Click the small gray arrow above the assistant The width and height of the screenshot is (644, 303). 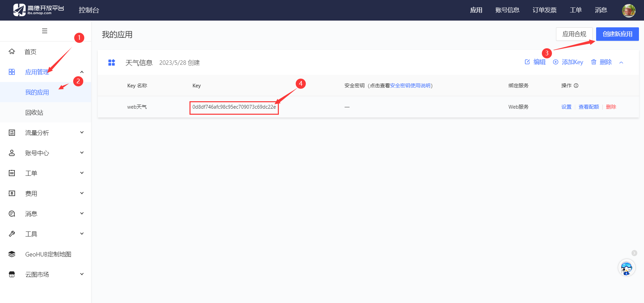(x=634, y=253)
